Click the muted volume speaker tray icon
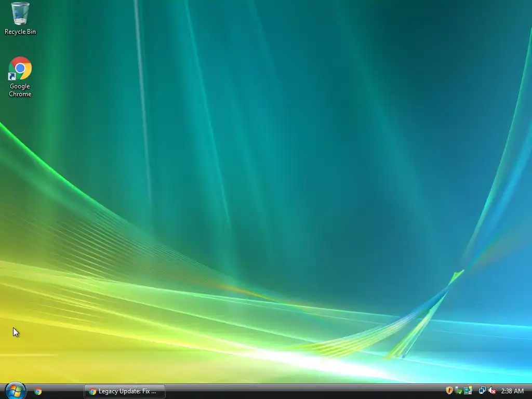This screenshot has height=399, width=532. pos(492,391)
